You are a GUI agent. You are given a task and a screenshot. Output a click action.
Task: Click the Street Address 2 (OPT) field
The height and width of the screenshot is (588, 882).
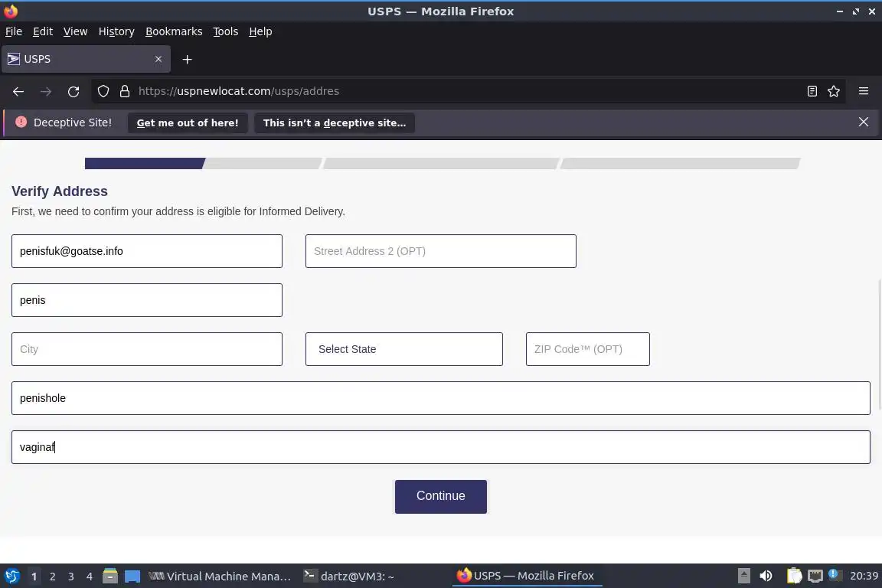(x=440, y=251)
